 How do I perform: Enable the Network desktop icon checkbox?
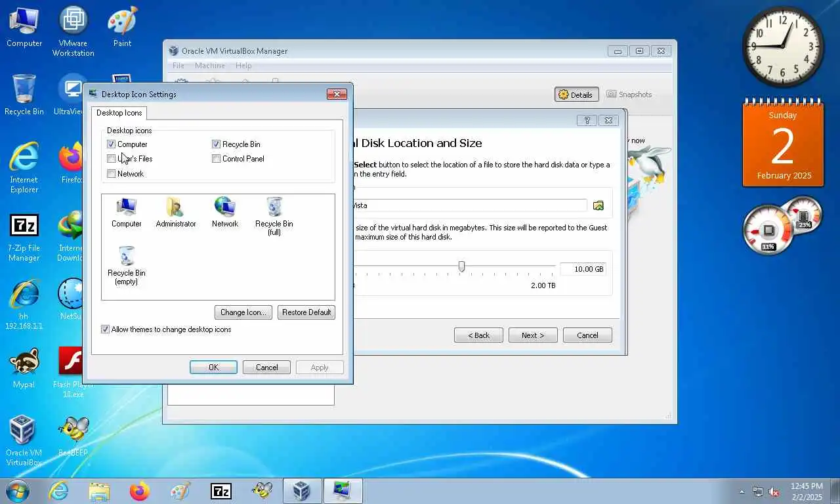tap(111, 174)
